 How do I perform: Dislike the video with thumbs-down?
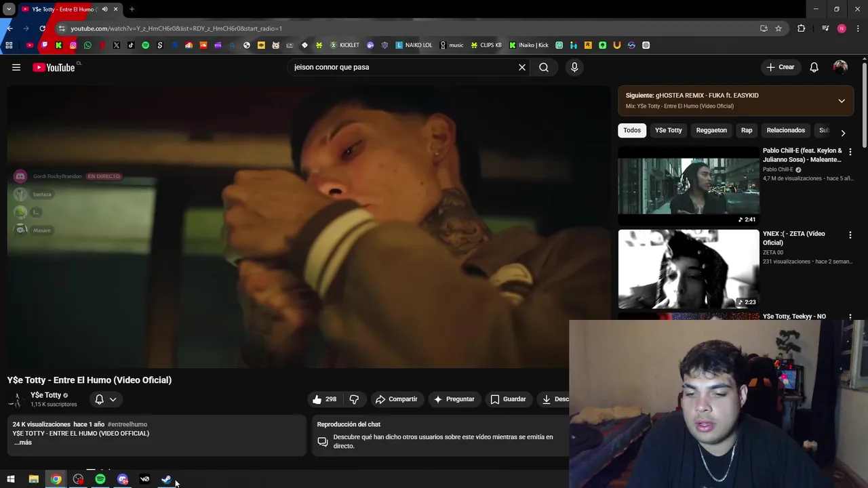(x=354, y=399)
